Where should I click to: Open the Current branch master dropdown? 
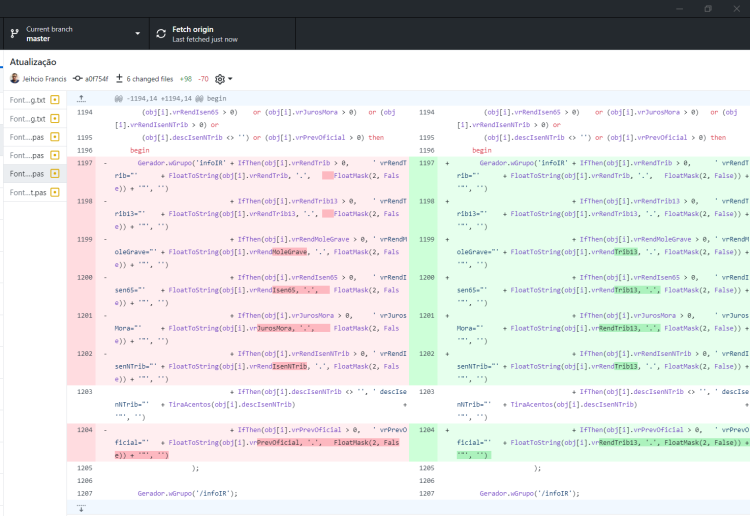(77, 34)
